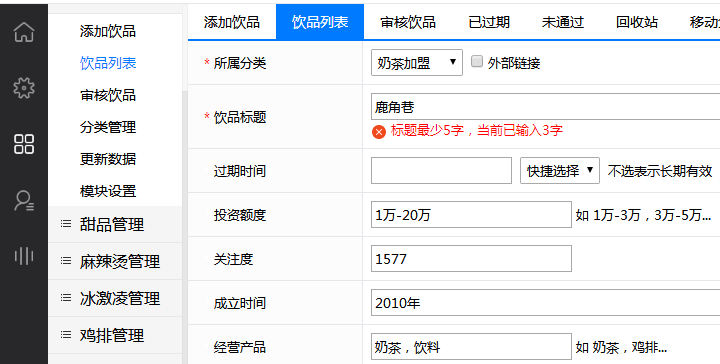Click the vertical bars statistics icon

[x=24, y=256]
